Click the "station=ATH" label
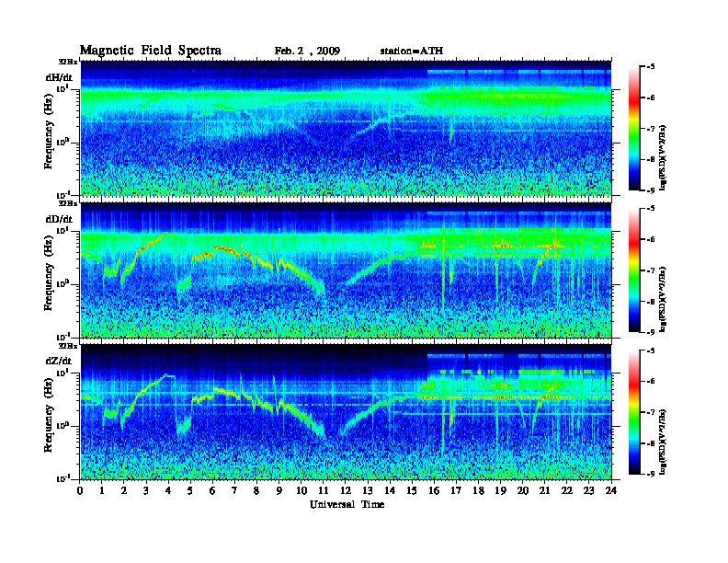Screen dimensions: 728x563 412,51
